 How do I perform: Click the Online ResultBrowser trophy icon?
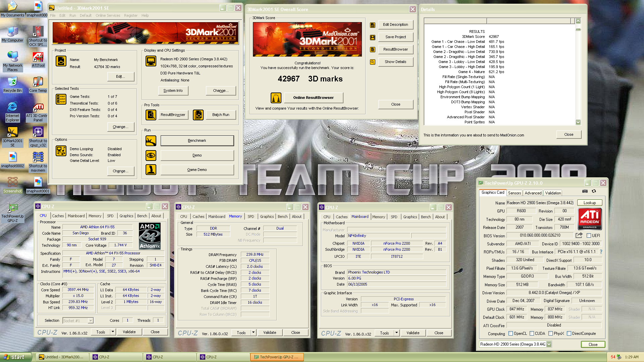coord(276,98)
